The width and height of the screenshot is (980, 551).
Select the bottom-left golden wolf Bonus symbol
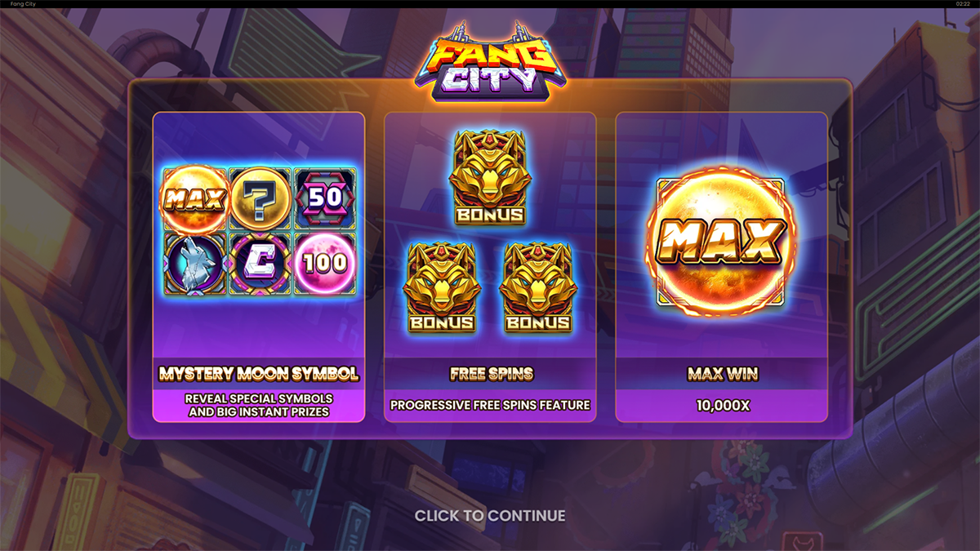click(x=442, y=287)
